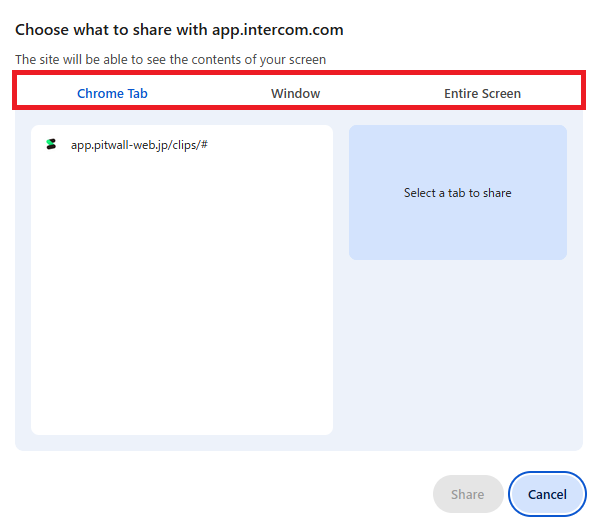
Task: Select the app.pitwall-web.jp/clips/# tab entry
Action: pyautogui.click(x=182, y=145)
